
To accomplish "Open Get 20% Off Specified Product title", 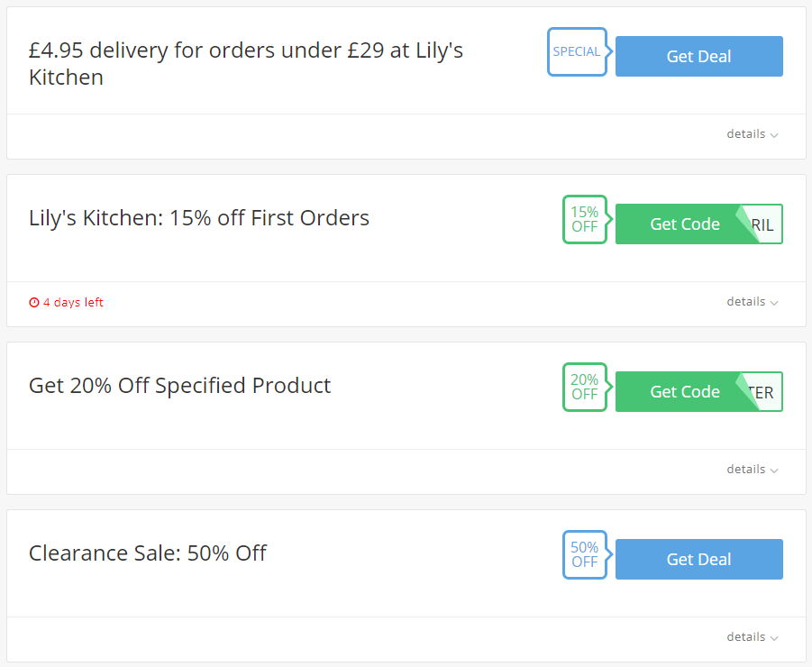I will (179, 386).
